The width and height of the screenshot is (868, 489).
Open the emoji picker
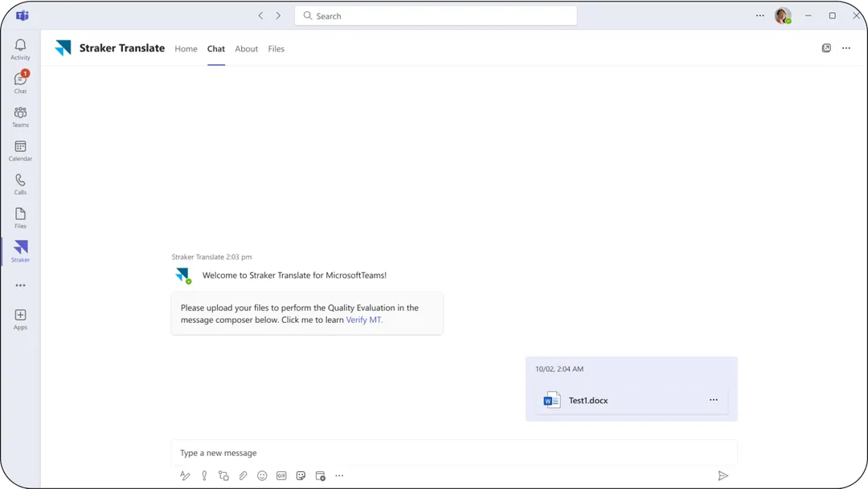point(262,475)
